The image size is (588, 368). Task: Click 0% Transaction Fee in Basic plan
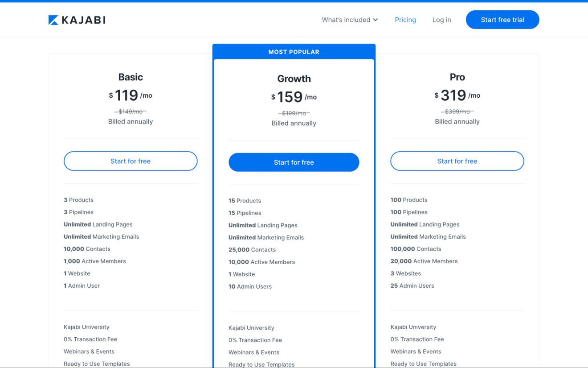click(x=90, y=339)
